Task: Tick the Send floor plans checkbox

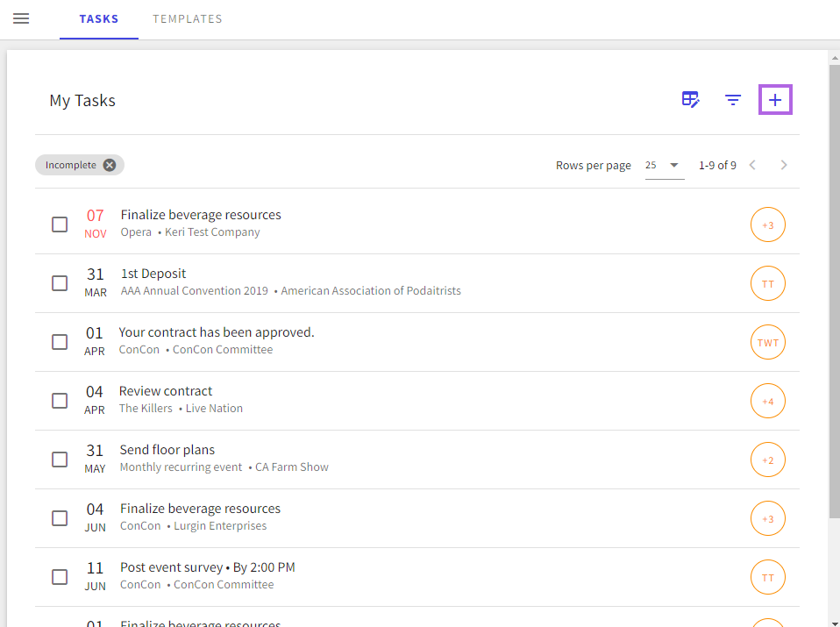Action: point(60,460)
